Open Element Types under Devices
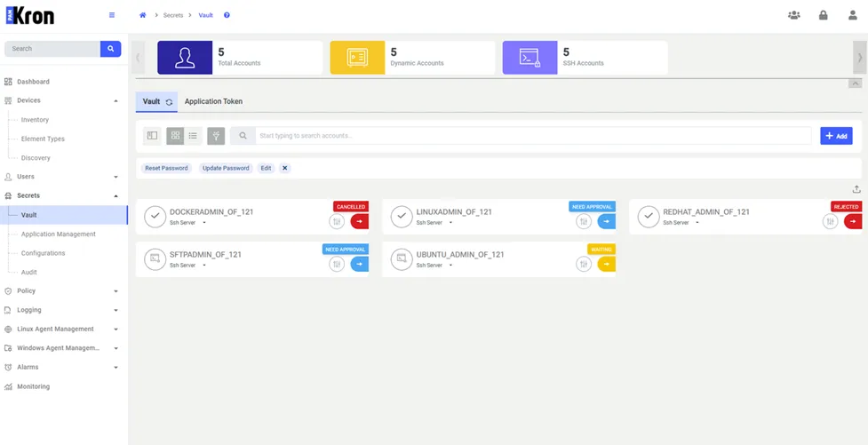Viewport: 868px width, 445px height. (43, 139)
